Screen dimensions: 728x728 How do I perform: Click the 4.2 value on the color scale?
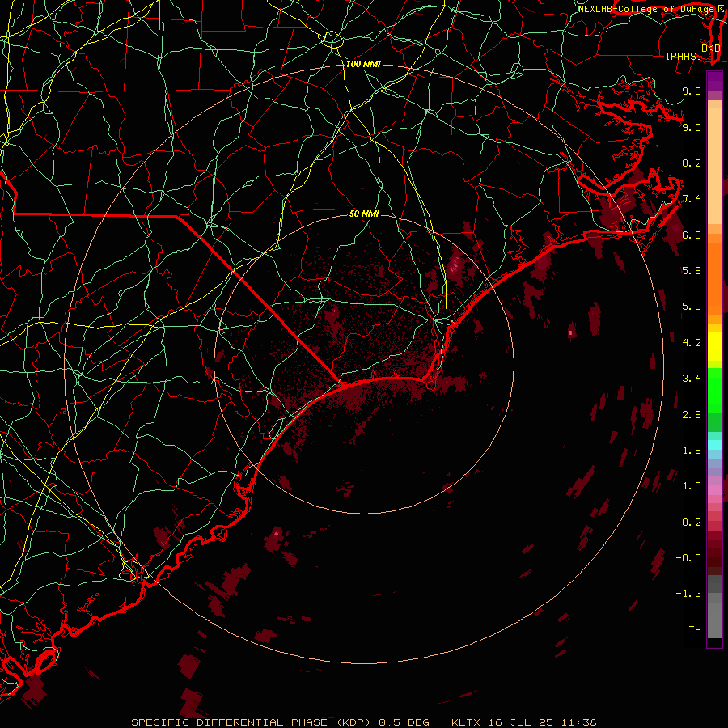click(x=692, y=343)
